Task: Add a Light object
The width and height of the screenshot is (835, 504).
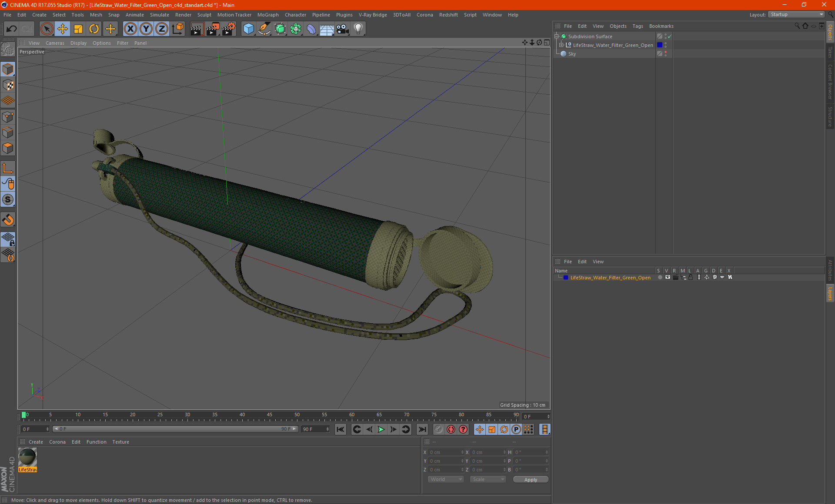Action: click(x=358, y=29)
